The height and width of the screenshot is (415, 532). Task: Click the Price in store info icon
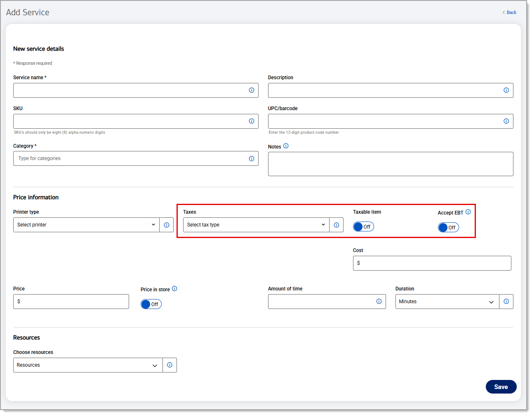(174, 289)
